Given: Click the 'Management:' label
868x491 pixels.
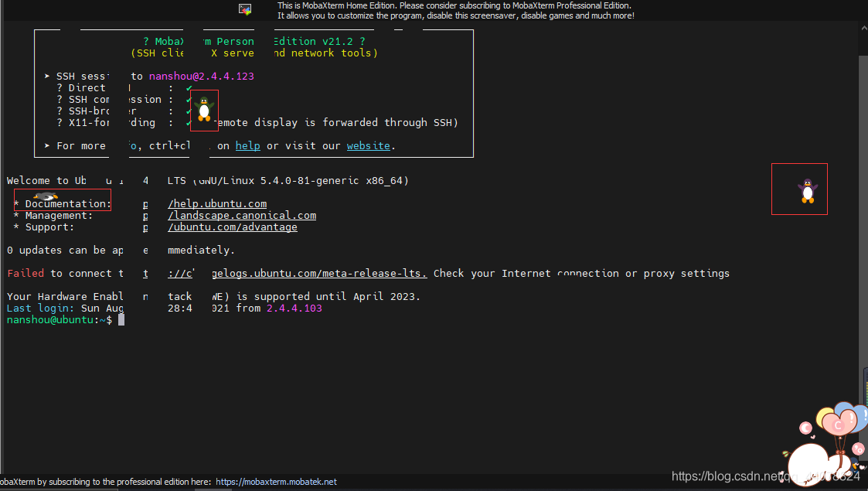Looking at the screenshot, I should [59, 215].
